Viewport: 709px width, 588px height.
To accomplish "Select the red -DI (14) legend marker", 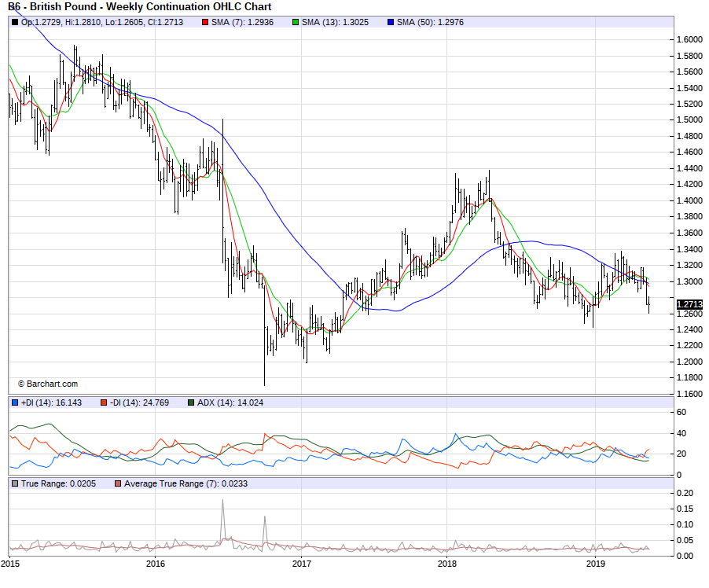I will point(104,402).
